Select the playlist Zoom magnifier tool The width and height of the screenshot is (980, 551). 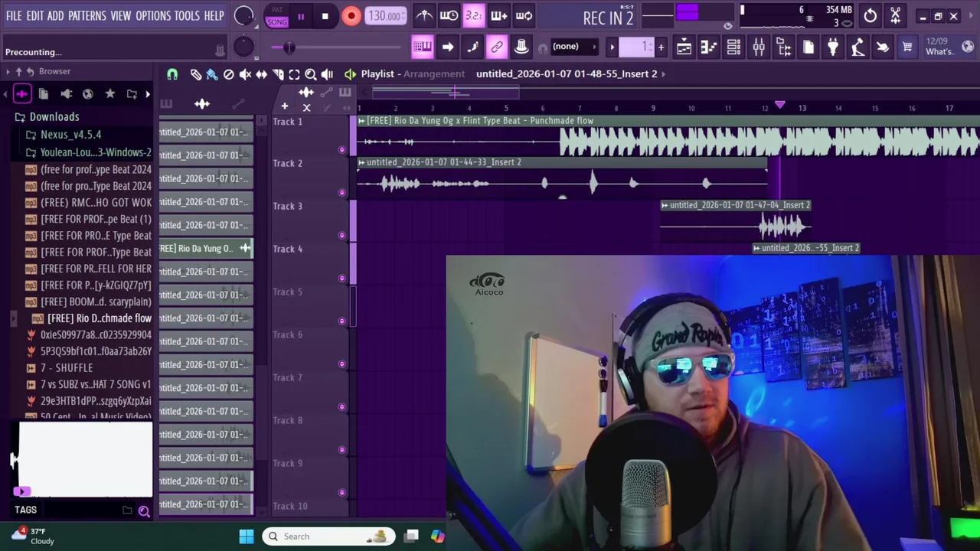tap(311, 74)
